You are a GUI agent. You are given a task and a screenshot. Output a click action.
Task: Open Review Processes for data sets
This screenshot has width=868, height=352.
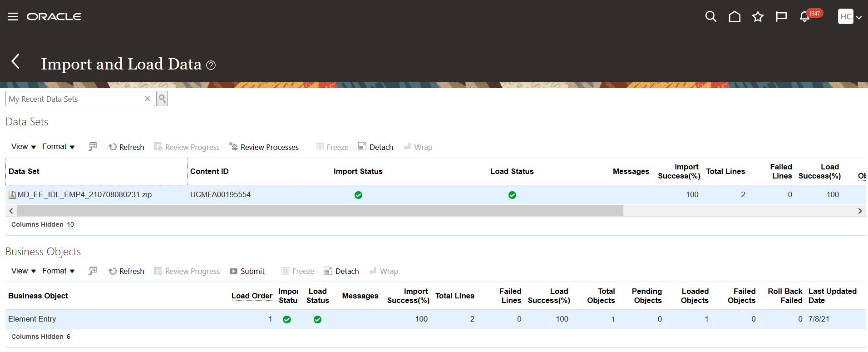[x=264, y=147]
